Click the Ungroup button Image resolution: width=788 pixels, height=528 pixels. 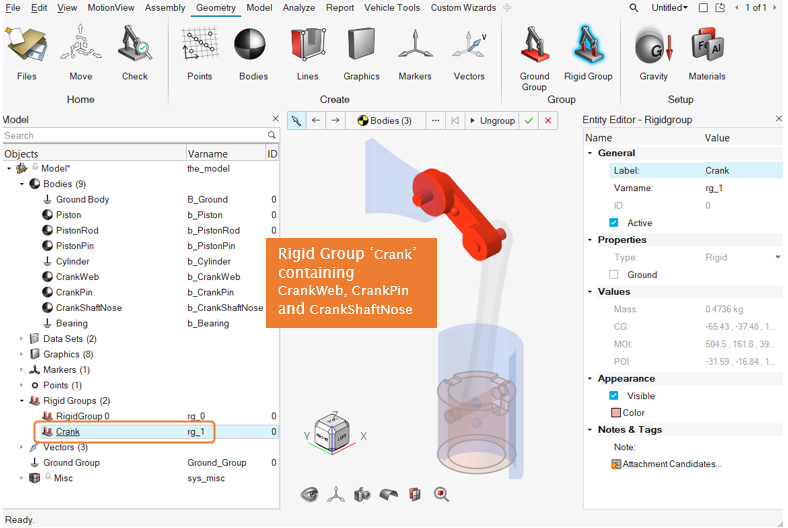click(491, 121)
